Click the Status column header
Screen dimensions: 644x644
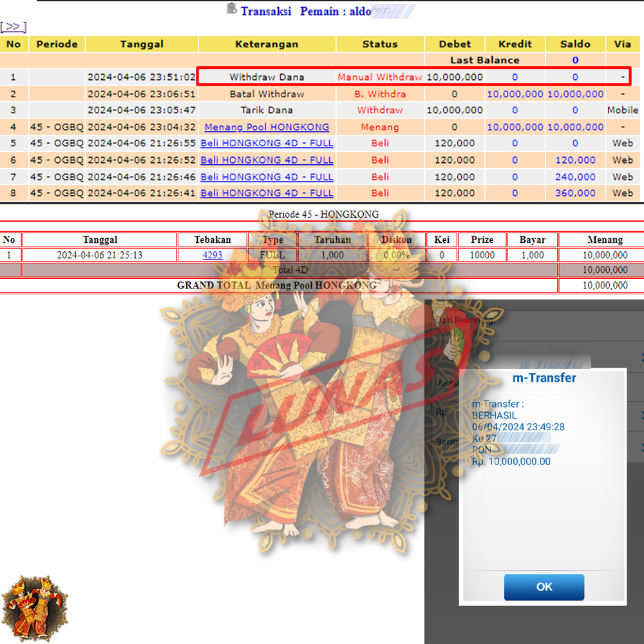[380, 44]
